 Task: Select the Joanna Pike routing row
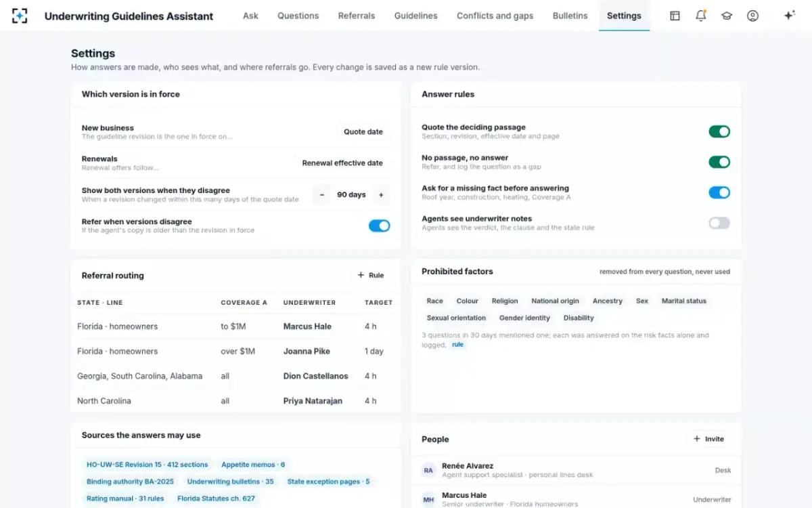click(236, 352)
